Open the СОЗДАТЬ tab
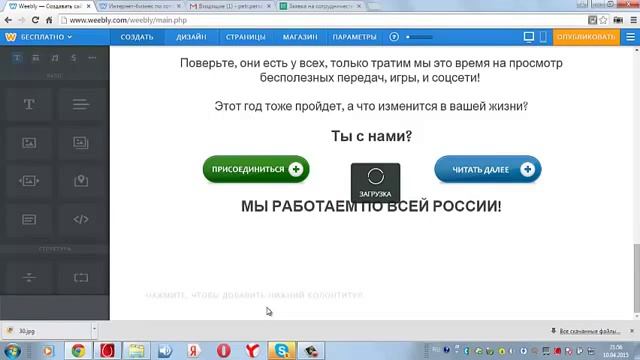The width and height of the screenshot is (640, 360). pyautogui.click(x=137, y=37)
